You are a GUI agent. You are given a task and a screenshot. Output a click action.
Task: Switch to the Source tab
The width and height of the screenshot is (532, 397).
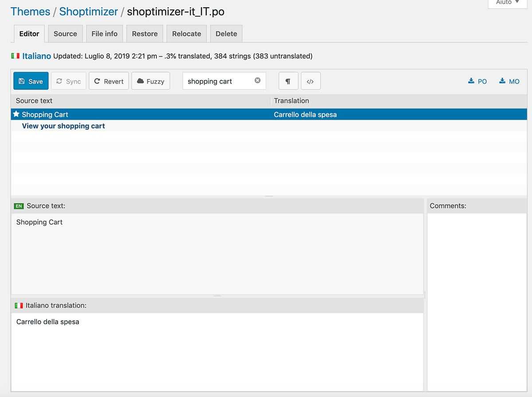[65, 34]
